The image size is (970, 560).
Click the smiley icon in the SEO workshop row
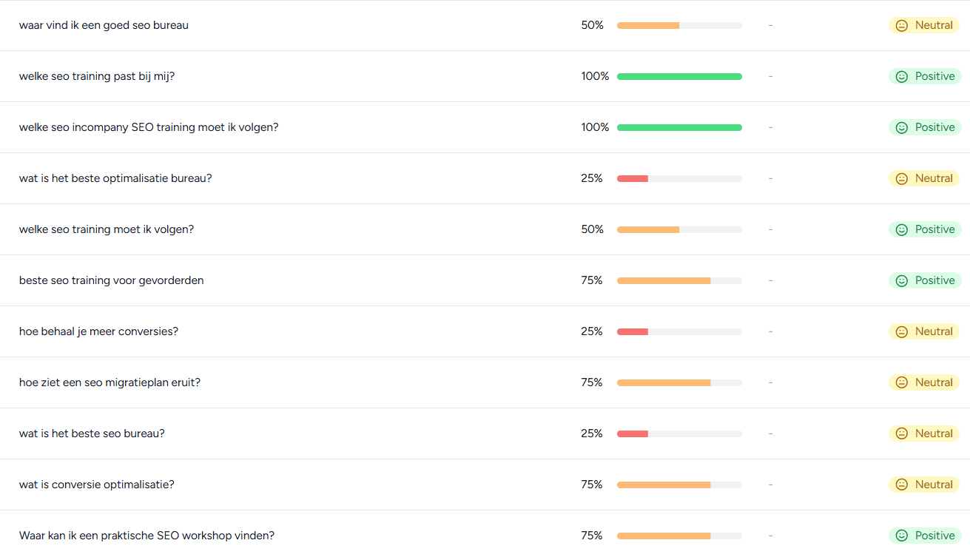click(901, 536)
